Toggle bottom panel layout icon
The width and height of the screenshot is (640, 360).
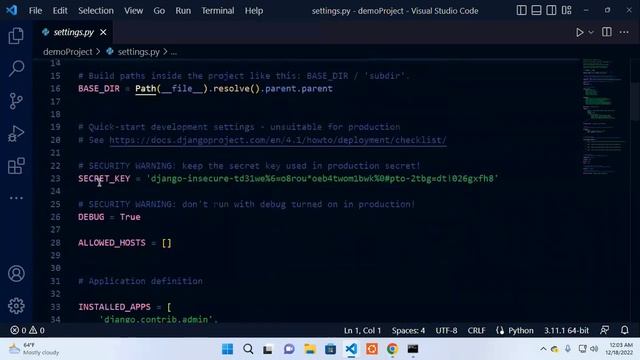tap(536, 10)
